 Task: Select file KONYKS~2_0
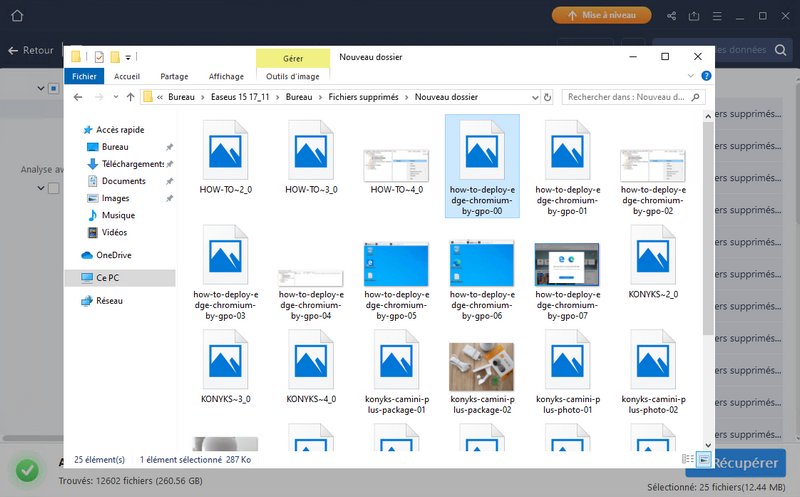653,262
